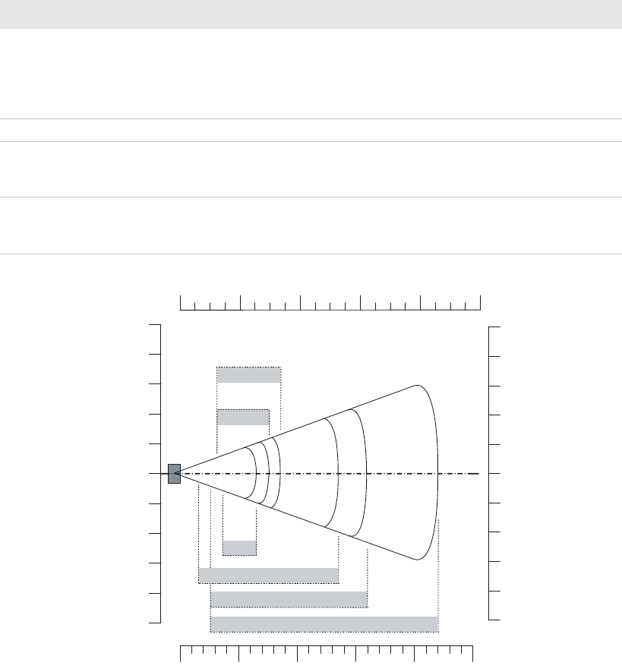622x672 pixels.
Task: Click the right vertical ruler scale
Action: pos(494,473)
